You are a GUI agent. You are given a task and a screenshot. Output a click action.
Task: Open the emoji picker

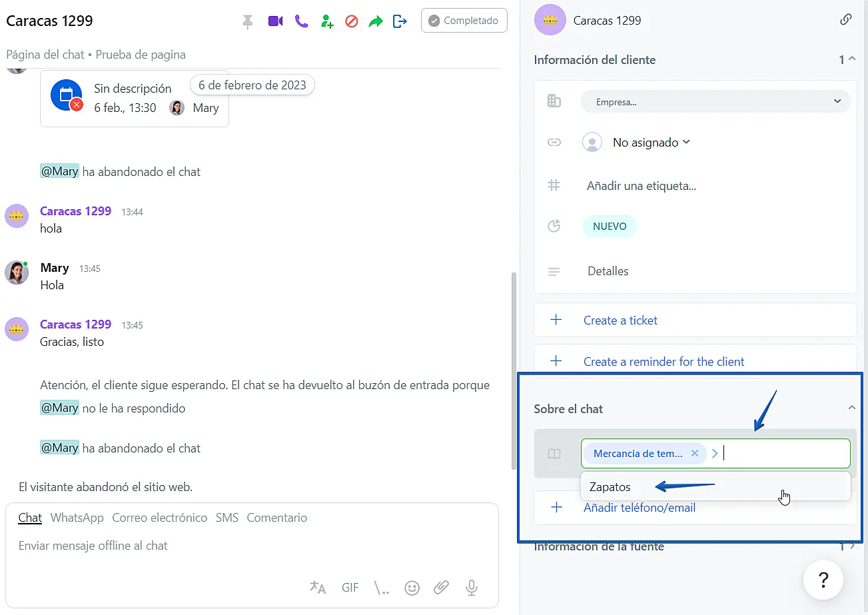[412, 588]
